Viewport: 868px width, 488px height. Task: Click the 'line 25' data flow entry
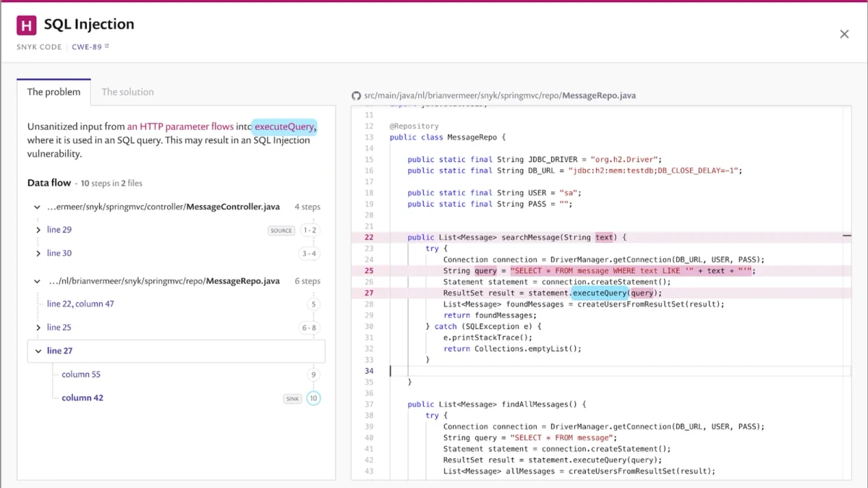tap(59, 328)
